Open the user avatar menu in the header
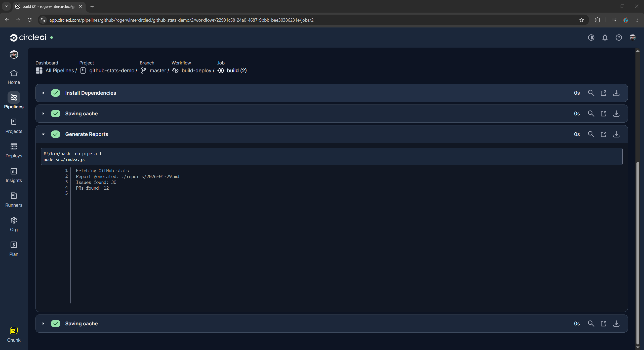This screenshot has height=350, width=644. tap(633, 38)
